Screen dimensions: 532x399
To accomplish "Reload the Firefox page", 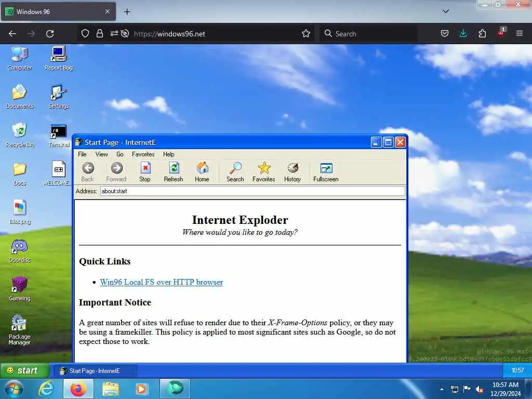I will click(x=50, y=34).
